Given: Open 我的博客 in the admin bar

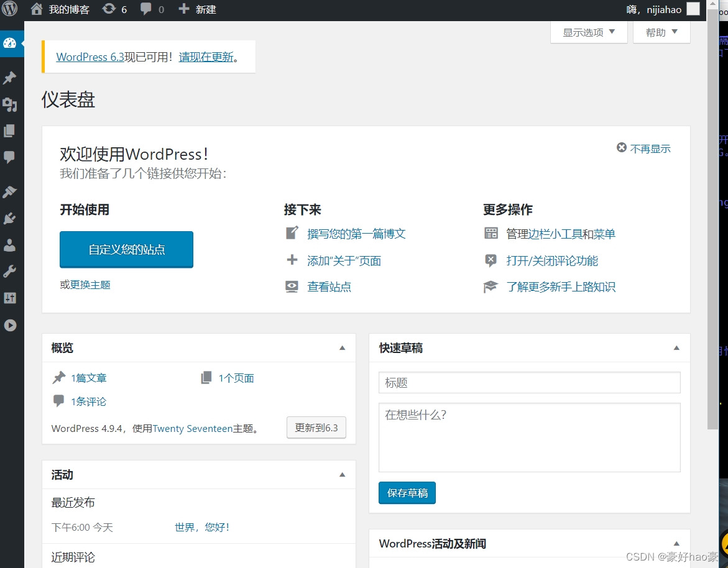Looking at the screenshot, I should (69, 9).
